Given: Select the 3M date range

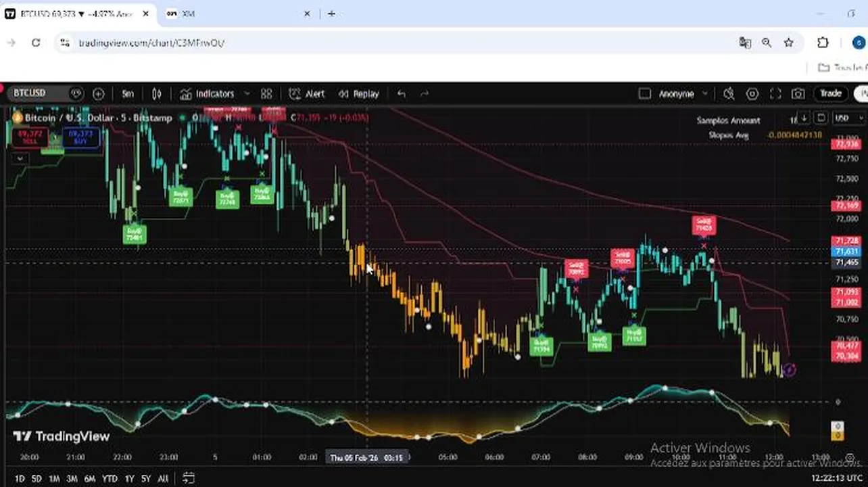Looking at the screenshot, I should tap(72, 478).
